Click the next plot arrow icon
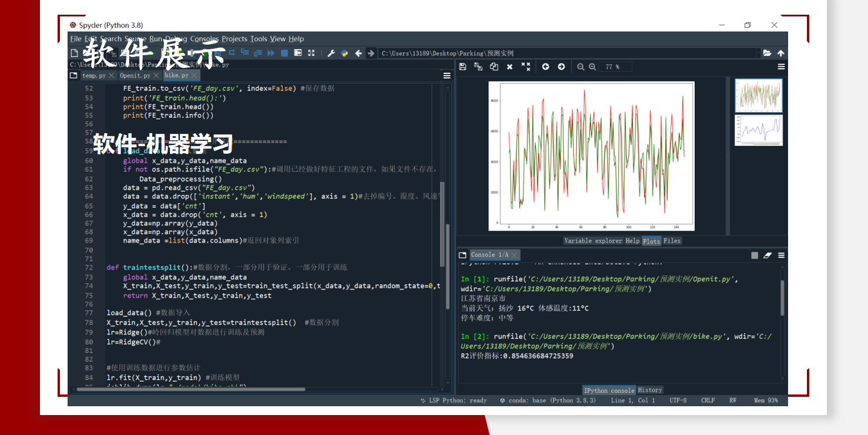The width and height of the screenshot is (868, 435). [x=561, y=67]
